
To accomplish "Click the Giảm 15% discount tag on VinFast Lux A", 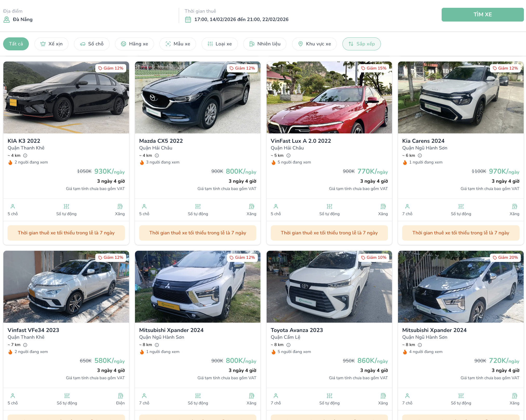I will (x=374, y=68).
